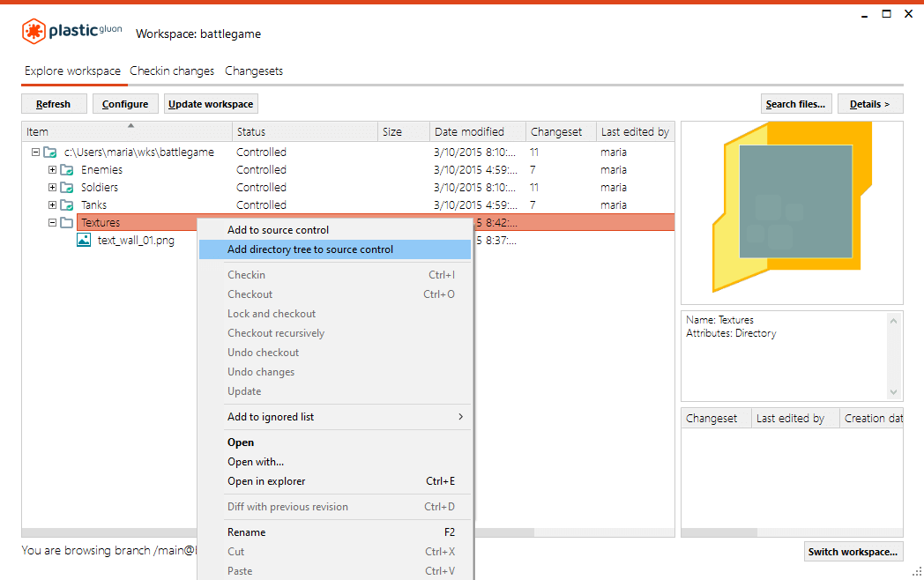Click 'Attributes: Directory' text
924x580 pixels.
[731, 333]
